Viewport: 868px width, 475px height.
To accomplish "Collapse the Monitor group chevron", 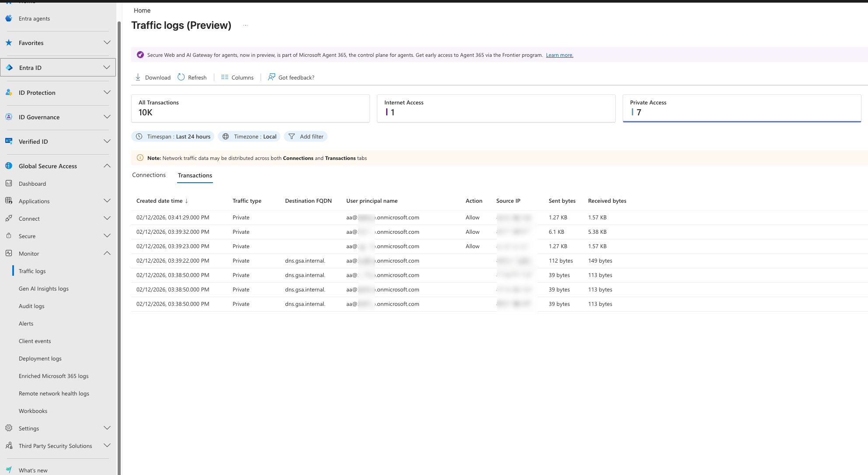I will 107,253.
